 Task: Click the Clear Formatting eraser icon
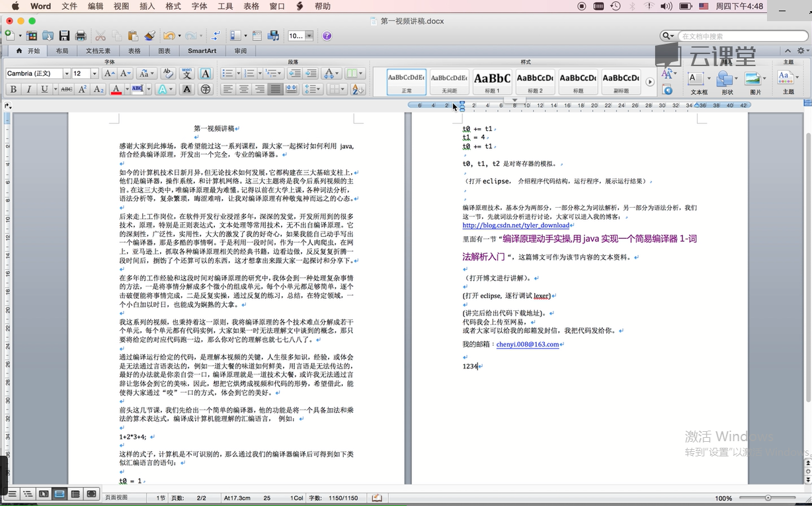click(x=168, y=73)
